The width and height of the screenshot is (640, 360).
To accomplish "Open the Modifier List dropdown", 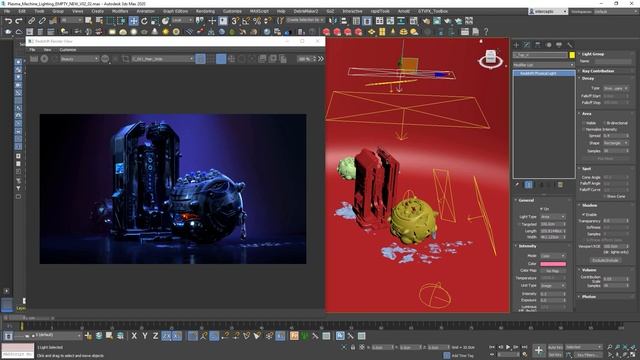I will (x=544, y=65).
